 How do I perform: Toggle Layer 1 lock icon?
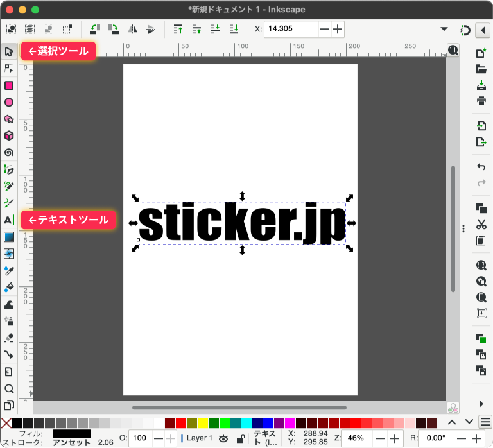[241, 438]
